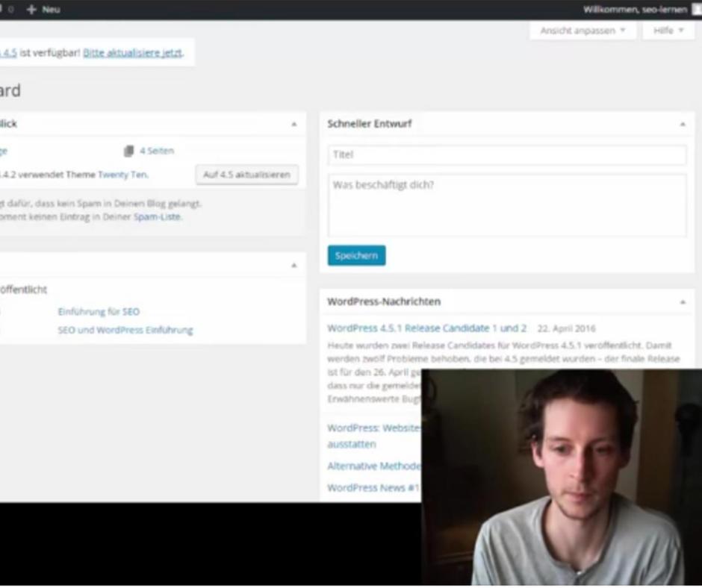The image size is (702, 588).
Task: Expand the Hilfe dropdown
Action: click(x=668, y=31)
